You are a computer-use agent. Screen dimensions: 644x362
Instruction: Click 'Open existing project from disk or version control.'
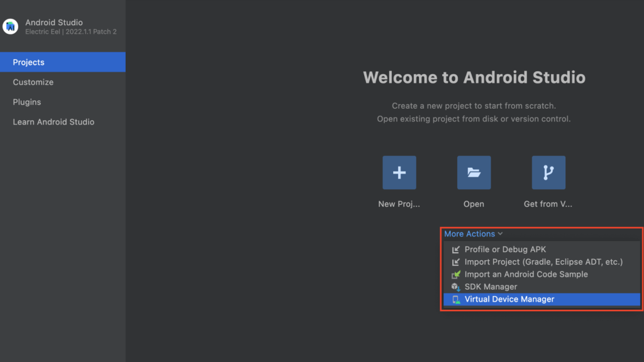click(x=474, y=119)
